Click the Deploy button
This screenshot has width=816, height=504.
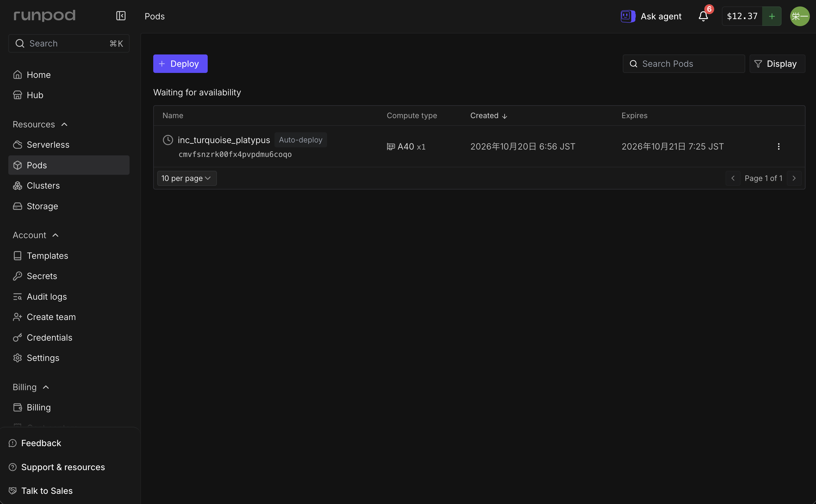(x=180, y=64)
